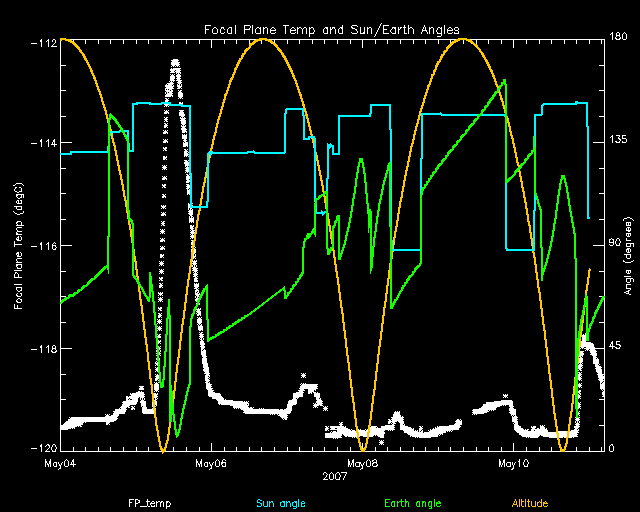
Task: Click the May06 x-axis tick label
Action: coord(210,463)
